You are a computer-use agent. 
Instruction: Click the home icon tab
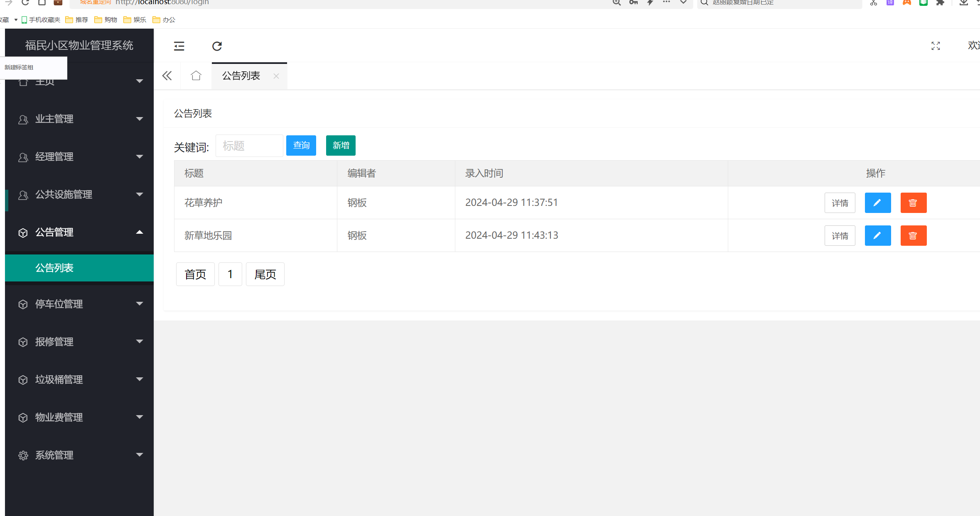tap(196, 76)
